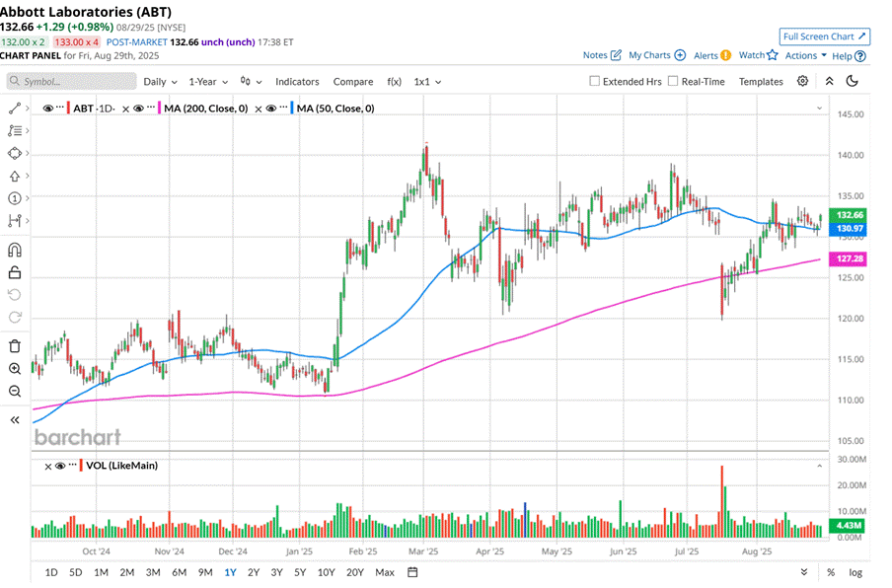Remove the MA 50 indicator
The width and height of the screenshot is (892, 588).
(259, 109)
